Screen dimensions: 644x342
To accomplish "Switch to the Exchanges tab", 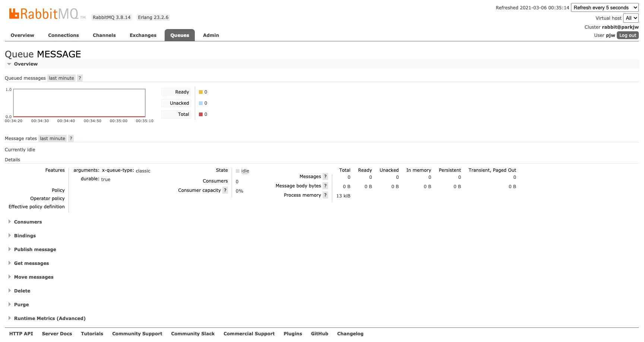I will (x=143, y=35).
